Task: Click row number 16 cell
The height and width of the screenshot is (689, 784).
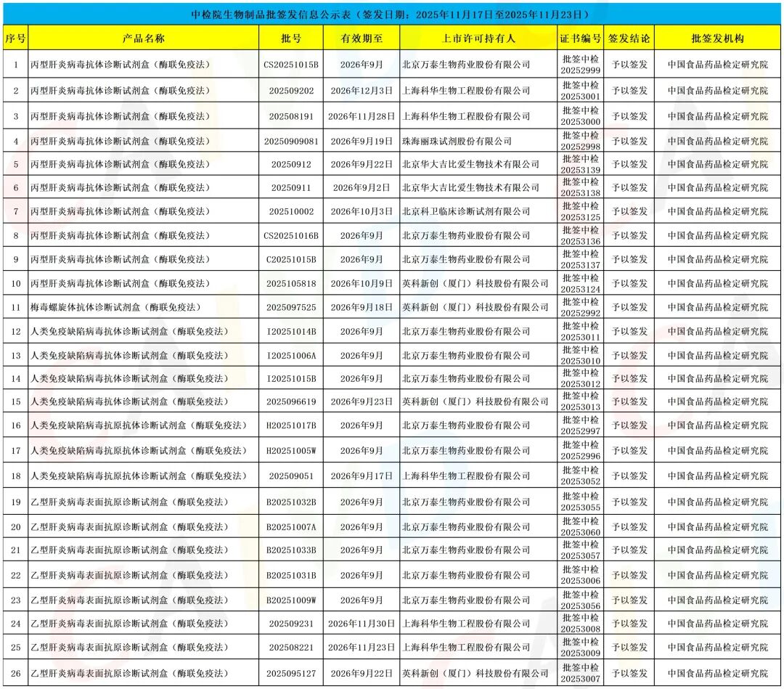Action: 15,425
